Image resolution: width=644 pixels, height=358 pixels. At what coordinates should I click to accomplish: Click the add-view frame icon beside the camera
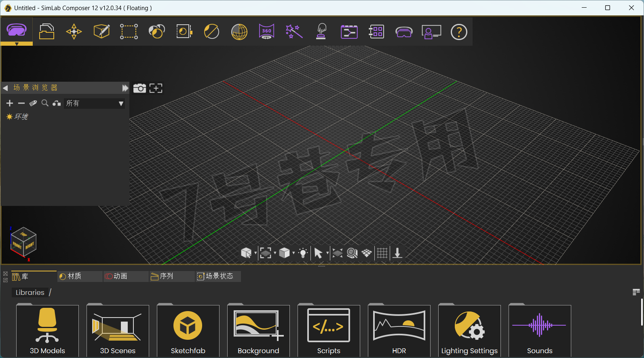[156, 88]
